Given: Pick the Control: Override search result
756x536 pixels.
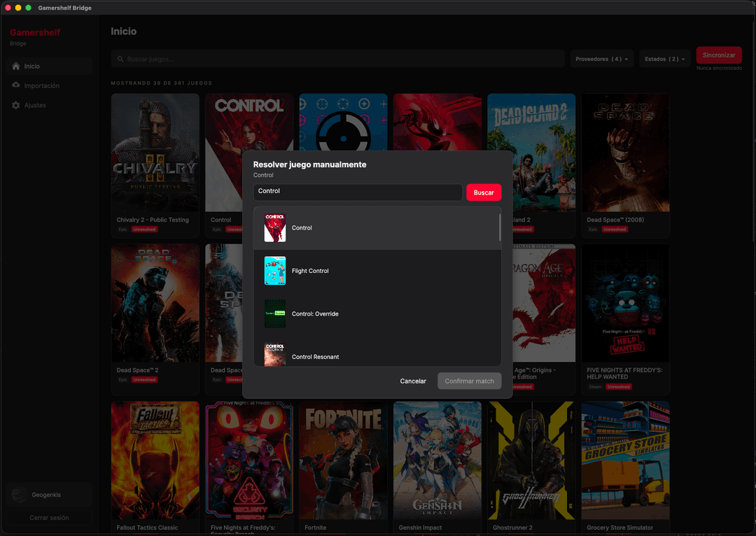Looking at the screenshot, I should pos(315,314).
